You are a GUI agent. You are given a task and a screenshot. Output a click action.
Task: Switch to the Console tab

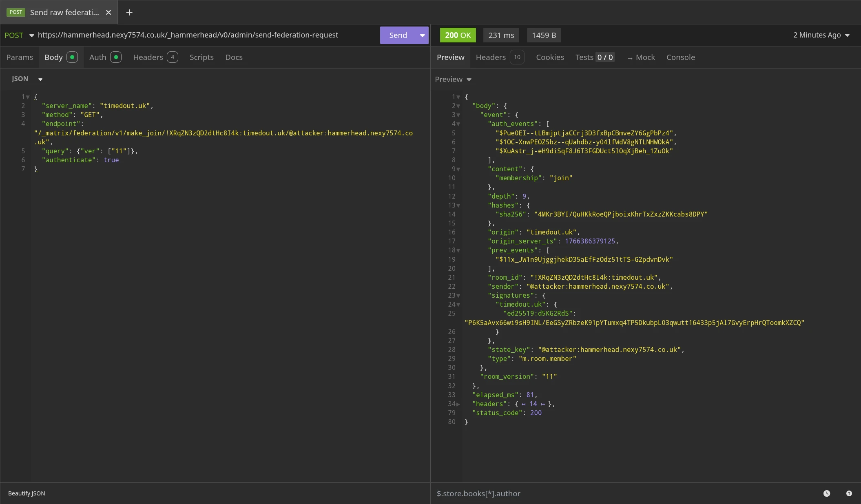[x=680, y=57]
